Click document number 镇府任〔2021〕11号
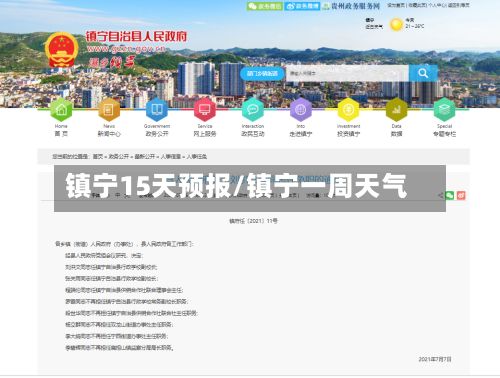The height and width of the screenshot is (378, 500). click(253, 221)
